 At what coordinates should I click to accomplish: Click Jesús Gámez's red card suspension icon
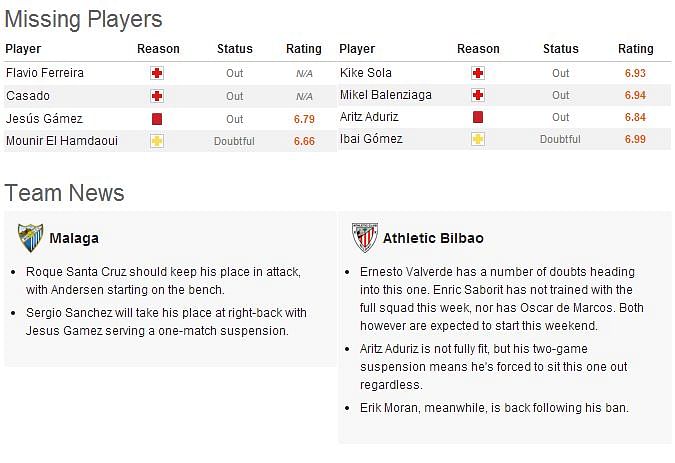[157, 119]
